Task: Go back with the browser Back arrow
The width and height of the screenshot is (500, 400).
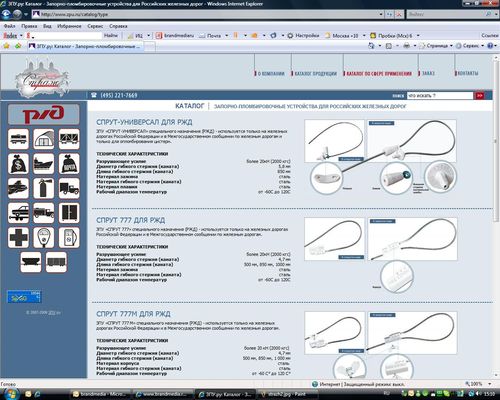Action: click(7, 14)
